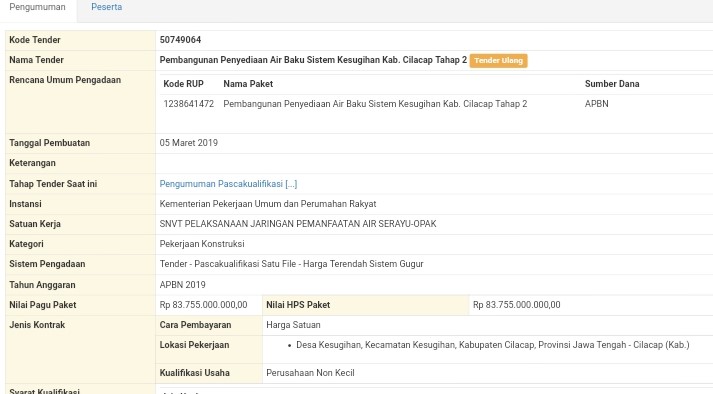This screenshot has width=713, height=394.
Task: Click the tender name Pembangunan Penyediaan Air Baku title
Action: click(313, 60)
